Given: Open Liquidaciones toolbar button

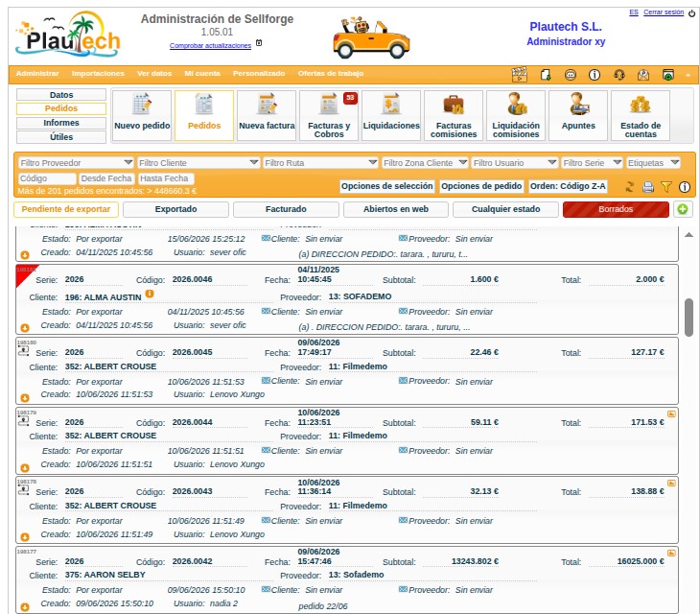Looking at the screenshot, I should point(391,115).
